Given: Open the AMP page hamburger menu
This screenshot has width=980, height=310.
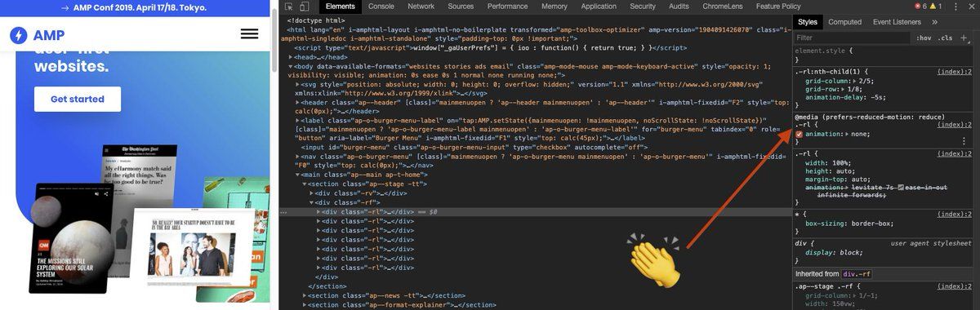Looking at the screenshot, I should [250, 34].
